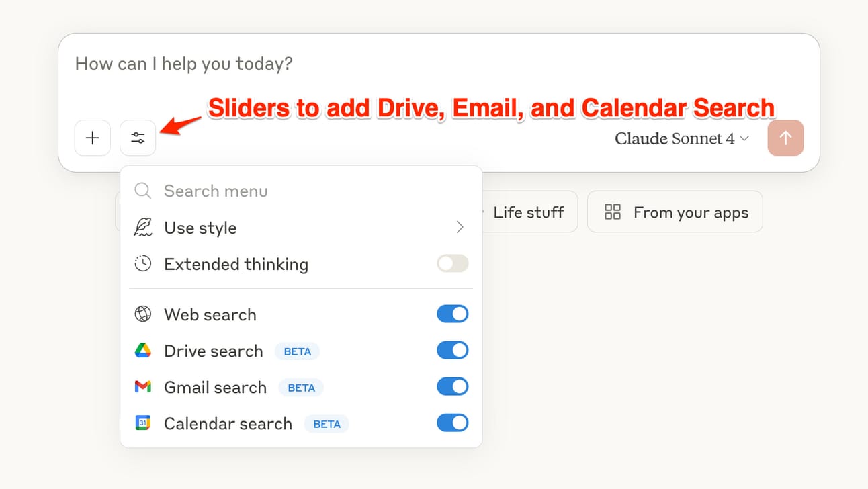Image resolution: width=868 pixels, height=489 pixels.
Task: Toggle off Calendar search
Action: pyautogui.click(x=453, y=423)
